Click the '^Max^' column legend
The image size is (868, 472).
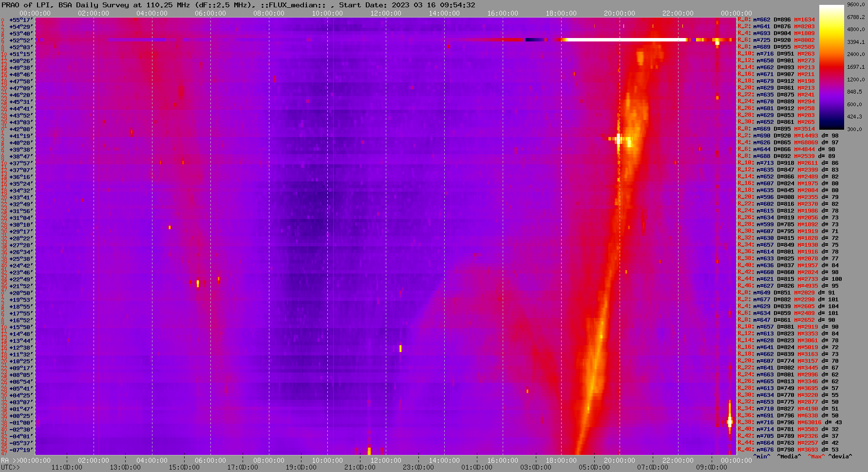[x=816, y=456]
